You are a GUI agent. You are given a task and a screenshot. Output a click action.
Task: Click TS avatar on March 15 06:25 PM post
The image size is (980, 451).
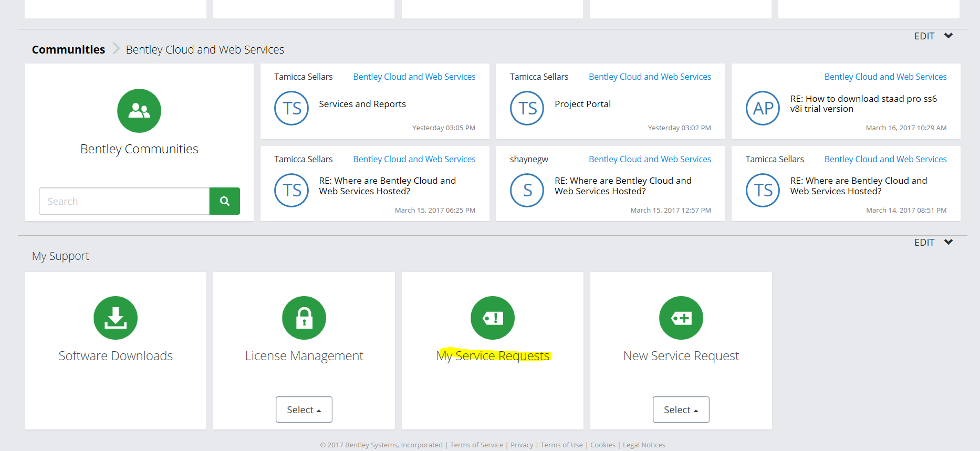pyautogui.click(x=291, y=190)
